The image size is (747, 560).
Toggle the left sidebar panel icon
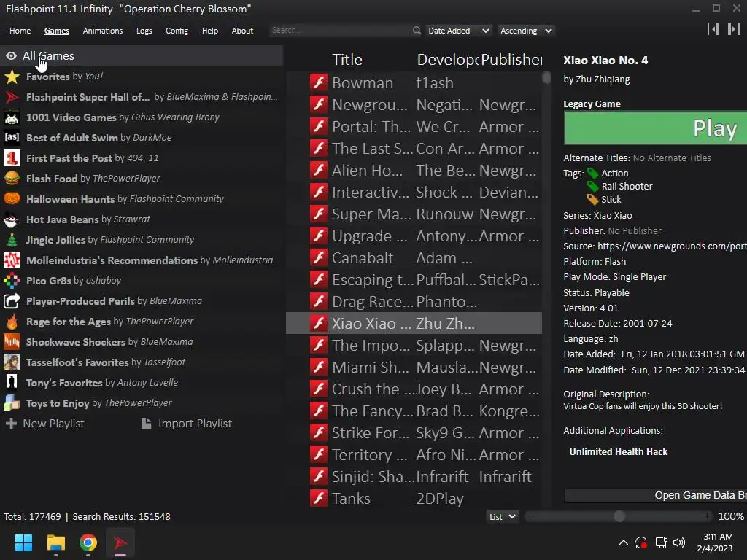(x=713, y=29)
